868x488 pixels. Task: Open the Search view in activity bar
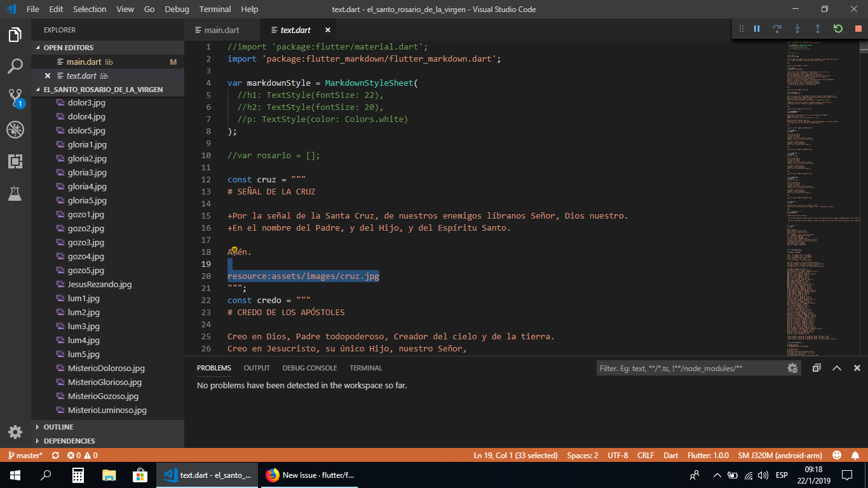click(15, 65)
